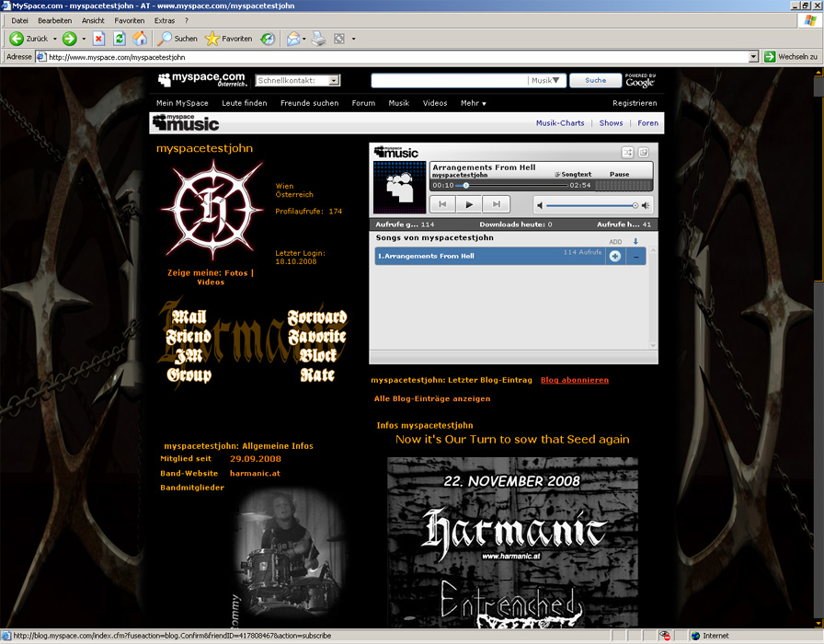Click the green Zurück back arrow
Screen dimensions: 824x644
pyautogui.click(x=17, y=39)
